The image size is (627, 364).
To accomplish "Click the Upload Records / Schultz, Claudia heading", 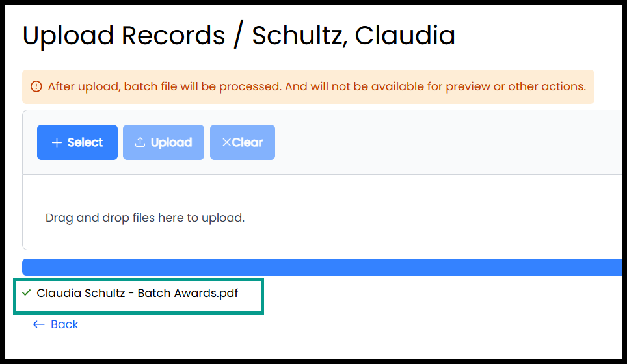I will click(x=239, y=35).
